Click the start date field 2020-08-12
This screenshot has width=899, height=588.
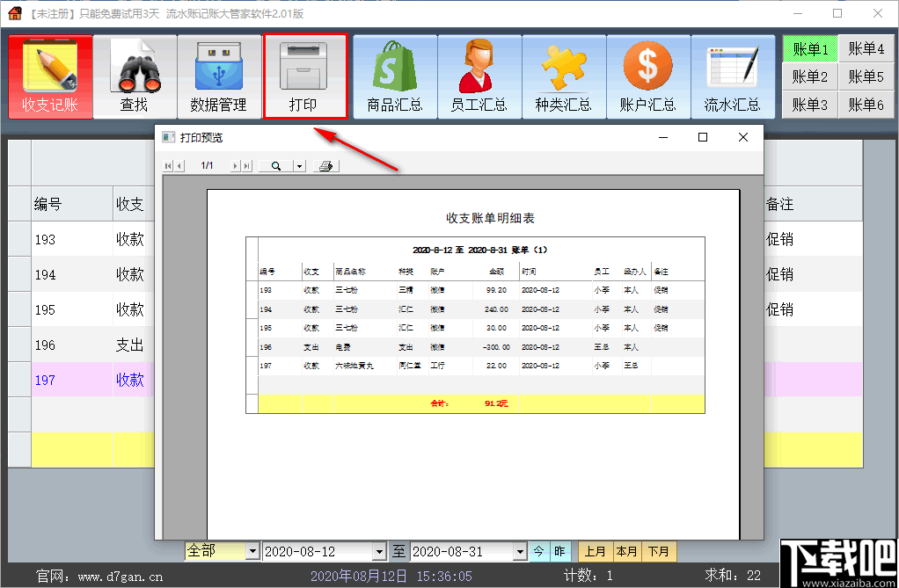point(318,552)
